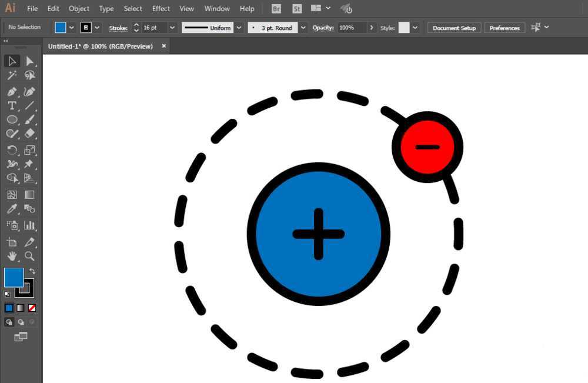Select the Hand tool
The width and height of the screenshot is (588, 383).
(x=12, y=256)
